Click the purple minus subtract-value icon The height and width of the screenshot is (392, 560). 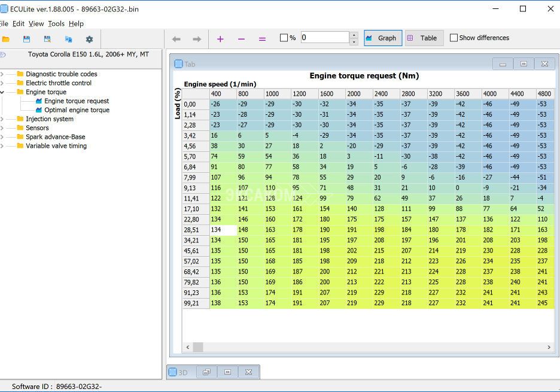click(x=241, y=39)
